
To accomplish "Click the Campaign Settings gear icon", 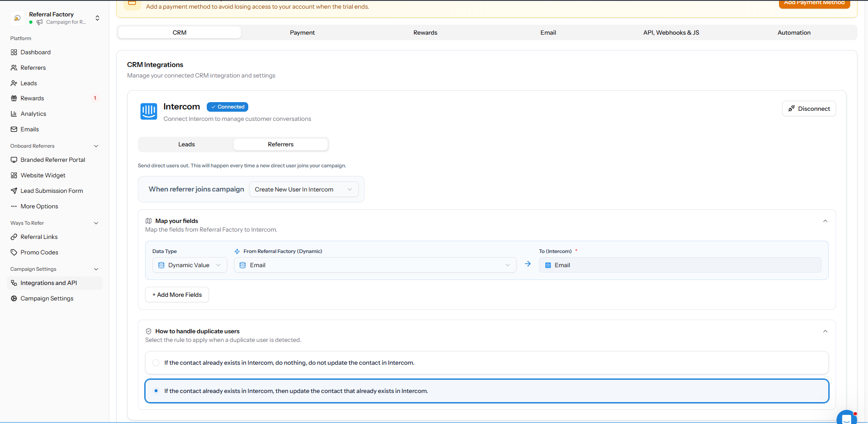I will pos(14,299).
